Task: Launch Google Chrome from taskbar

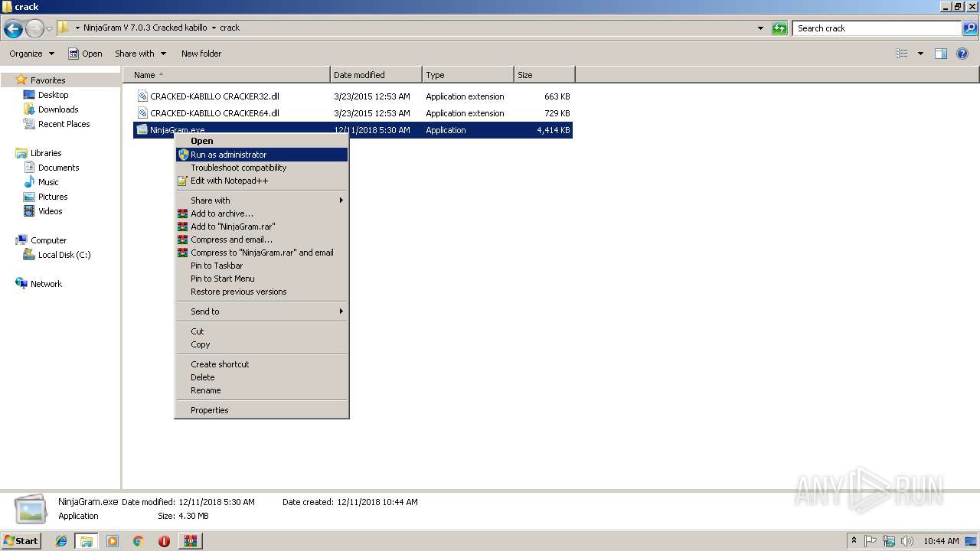Action: (x=138, y=541)
